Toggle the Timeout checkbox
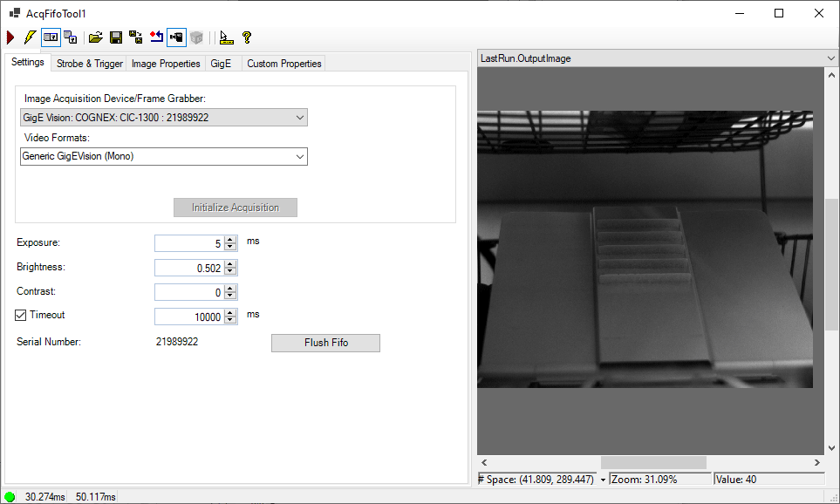This screenshot has height=504, width=840. [x=22, y=316]
